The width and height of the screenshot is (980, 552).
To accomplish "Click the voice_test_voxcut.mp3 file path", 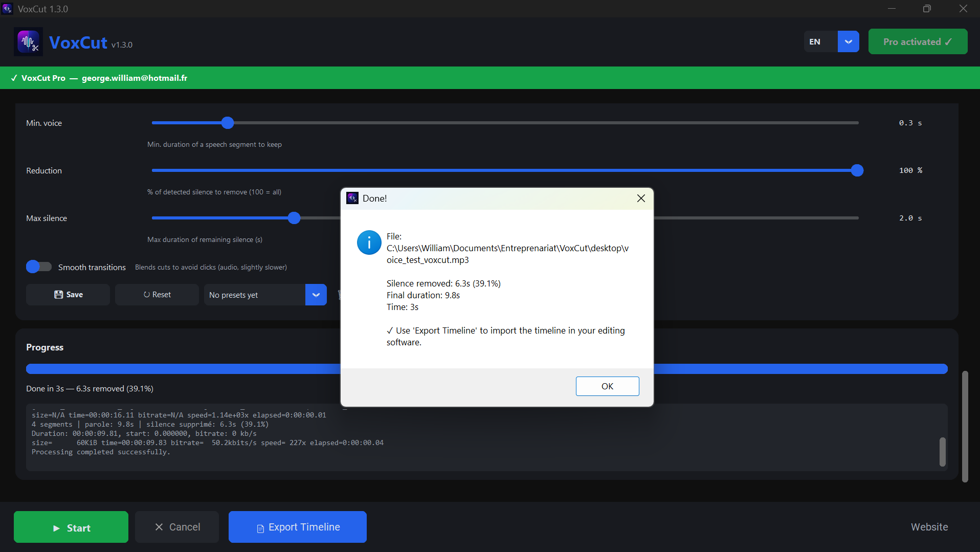I will pyautogui.click(x=507, y=254).
